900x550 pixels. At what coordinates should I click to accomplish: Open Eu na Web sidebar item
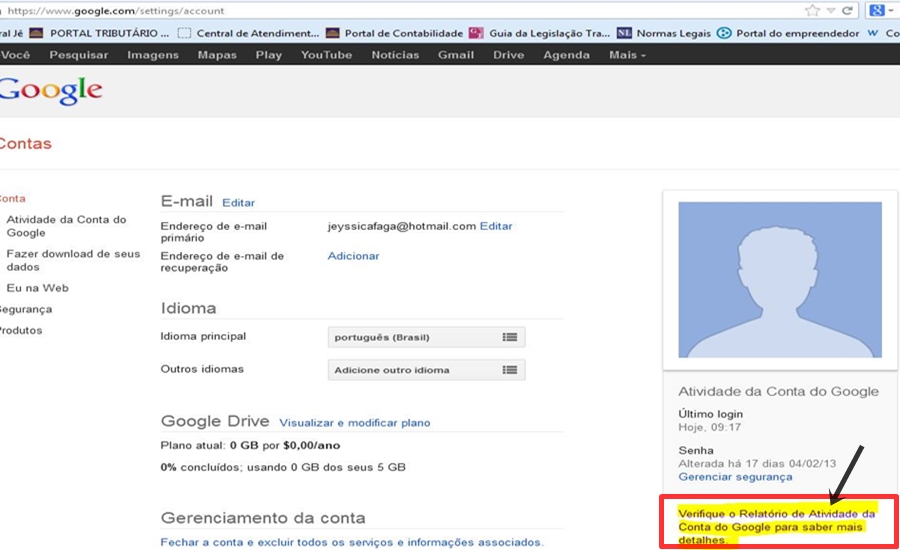point(37,288)
